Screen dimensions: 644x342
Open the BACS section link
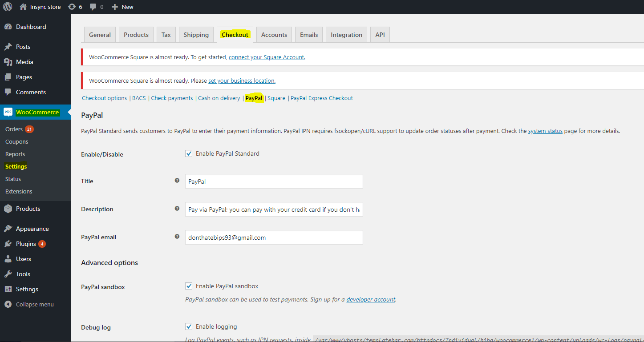tap(139, 98)
